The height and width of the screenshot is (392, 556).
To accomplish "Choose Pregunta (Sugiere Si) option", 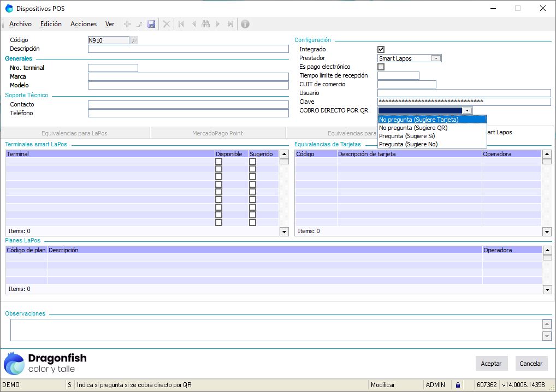I will 432,136.
